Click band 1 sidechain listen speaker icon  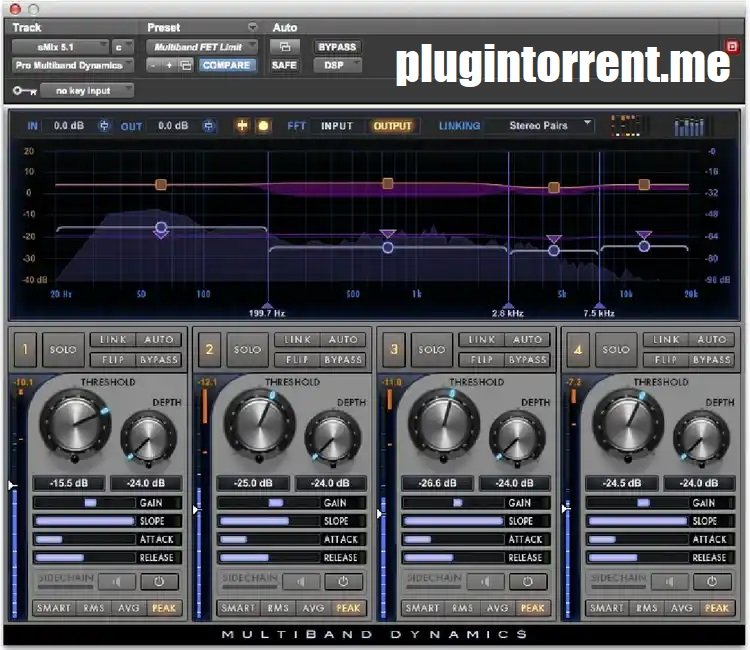pyautogui.click(x=117, y=582)
